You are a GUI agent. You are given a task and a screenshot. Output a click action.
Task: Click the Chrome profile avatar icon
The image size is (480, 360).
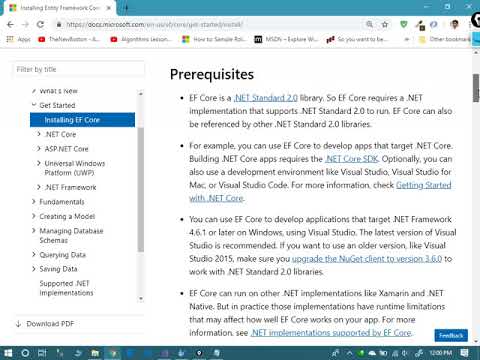pyautogui.click(x=454, y=24)
